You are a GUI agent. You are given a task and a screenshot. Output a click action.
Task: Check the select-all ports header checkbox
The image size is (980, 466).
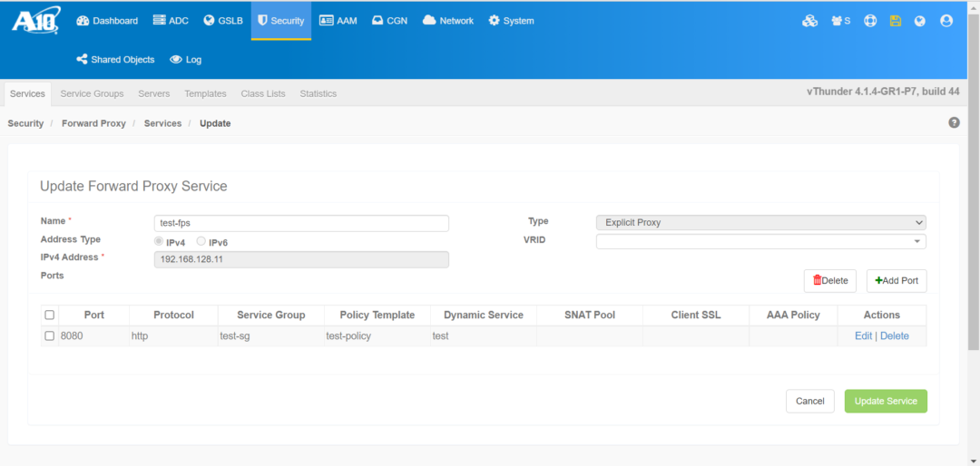[49, 315]
